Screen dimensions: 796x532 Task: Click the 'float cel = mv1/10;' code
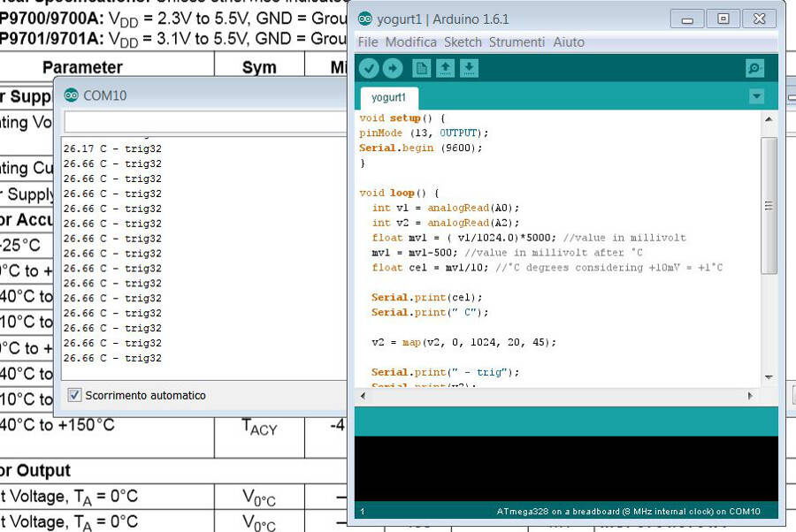coord(430,268)
